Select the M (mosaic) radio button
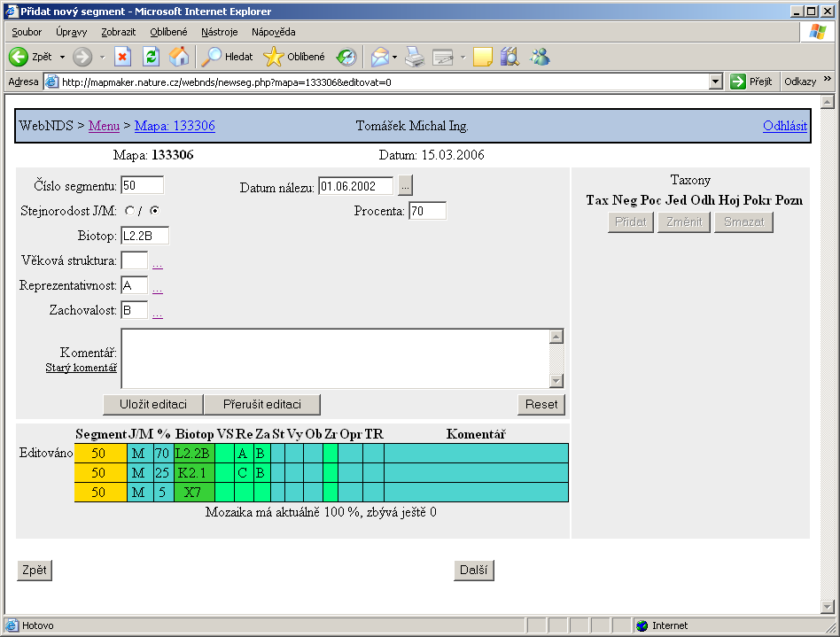 tap(154, 211)
